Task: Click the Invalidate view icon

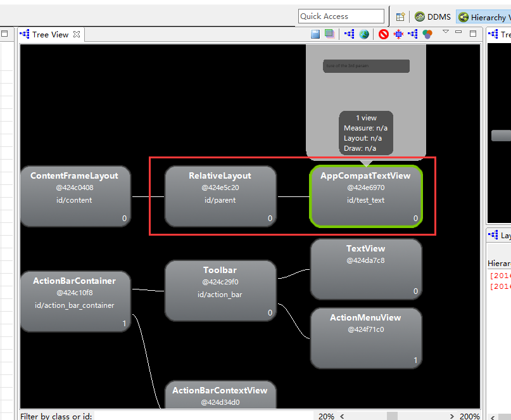Action: pos(383,34)
